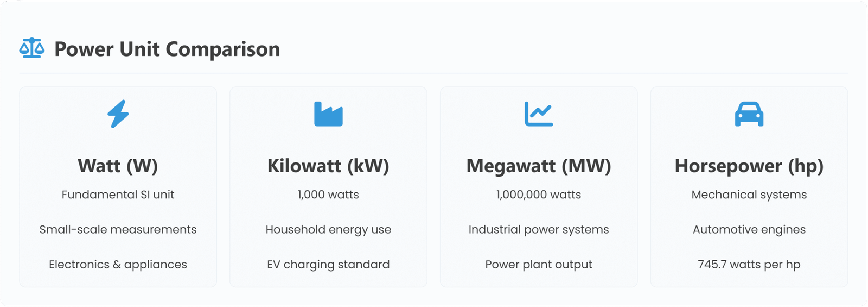
Task: Select the Power Unit Comparison heading
Action: coord(167,49)
